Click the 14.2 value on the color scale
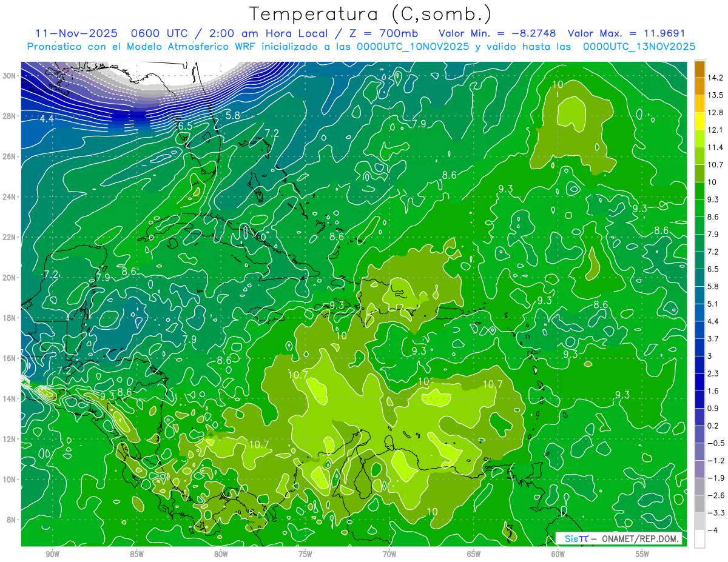 (x=716, y=78)
